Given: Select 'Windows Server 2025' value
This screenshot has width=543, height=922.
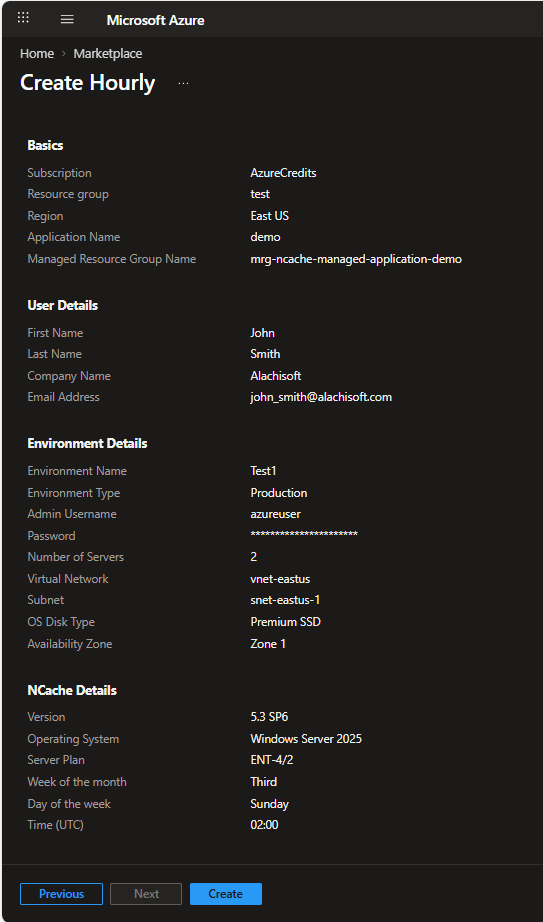Looking at the screenshot, I should coord(306,739).
